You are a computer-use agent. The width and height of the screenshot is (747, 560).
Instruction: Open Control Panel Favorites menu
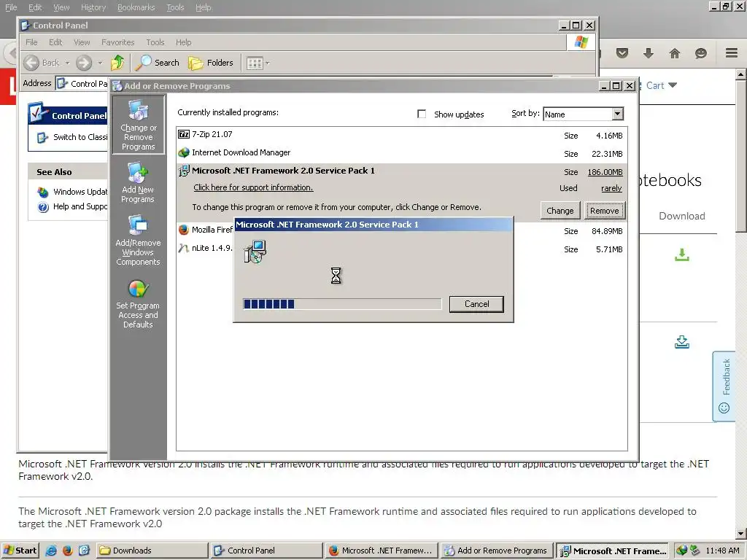pyautogui.click(x=117, y=42)
